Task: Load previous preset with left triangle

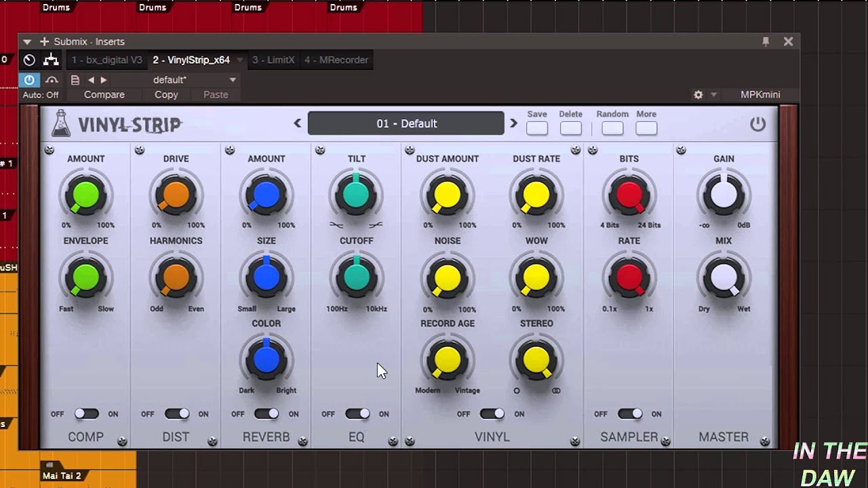Action: 91,80
